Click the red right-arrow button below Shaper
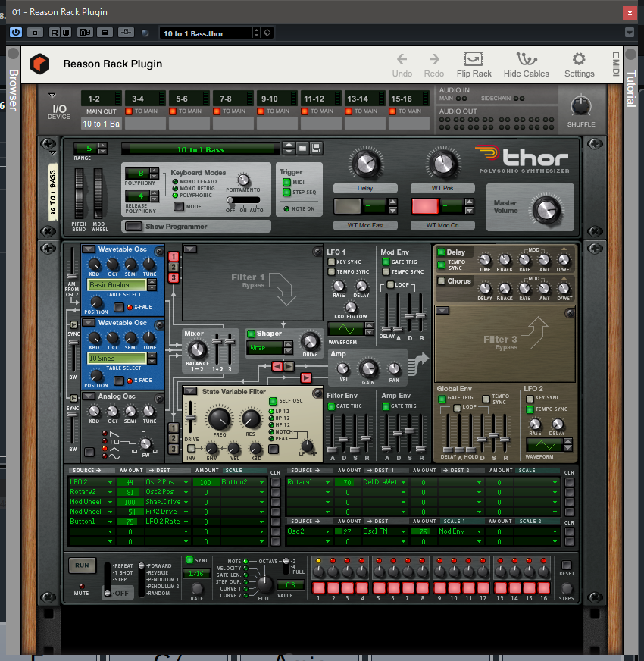This screenshot has height=661, width=644. coord(306,377)
